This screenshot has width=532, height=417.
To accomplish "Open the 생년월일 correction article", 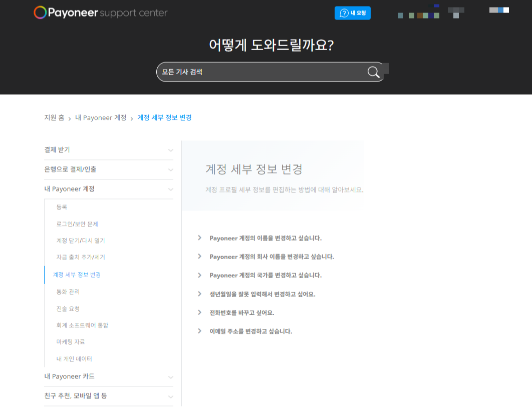I will [262, 294].
